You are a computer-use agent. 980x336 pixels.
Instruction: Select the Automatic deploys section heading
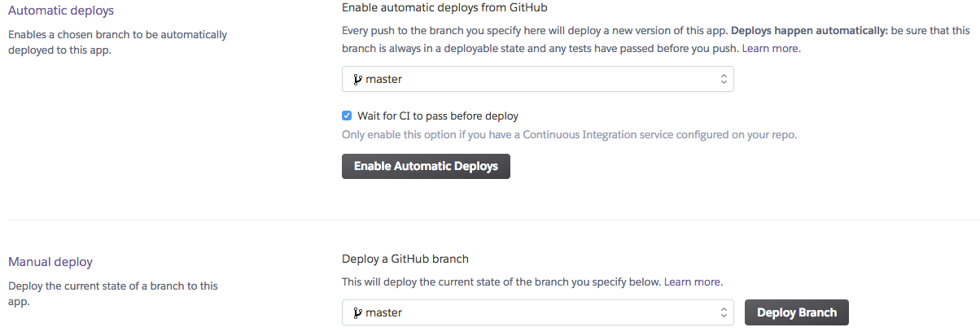pos(61,11)
